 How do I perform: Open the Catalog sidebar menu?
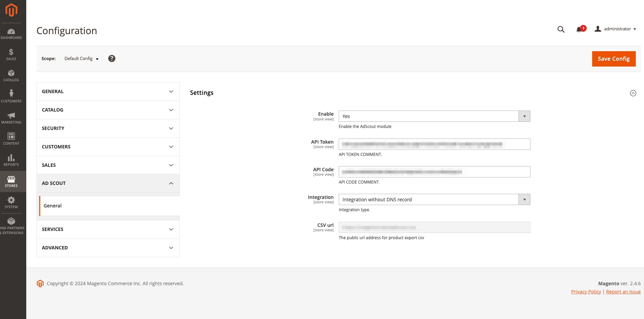pyautogui.click(x=11, y=76)
